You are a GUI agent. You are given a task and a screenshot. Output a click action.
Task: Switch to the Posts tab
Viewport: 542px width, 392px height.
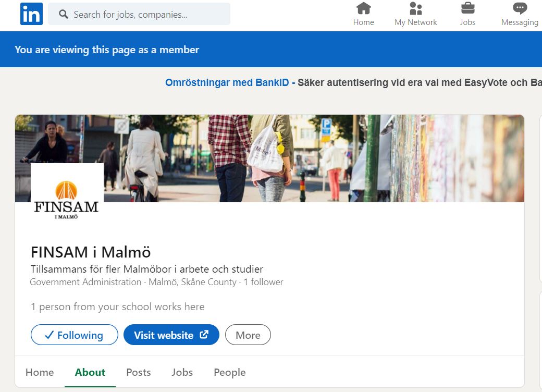139,372
